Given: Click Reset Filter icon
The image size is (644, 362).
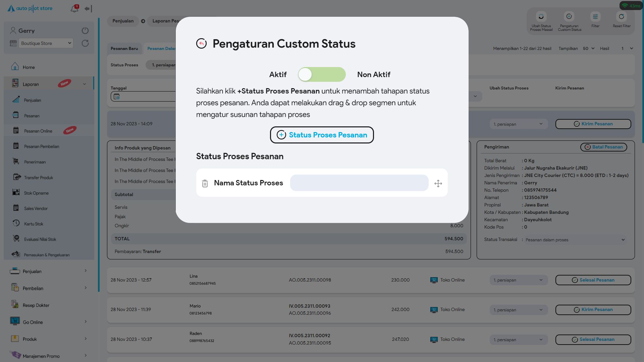Looking at the screenshot, I should 622,17.
